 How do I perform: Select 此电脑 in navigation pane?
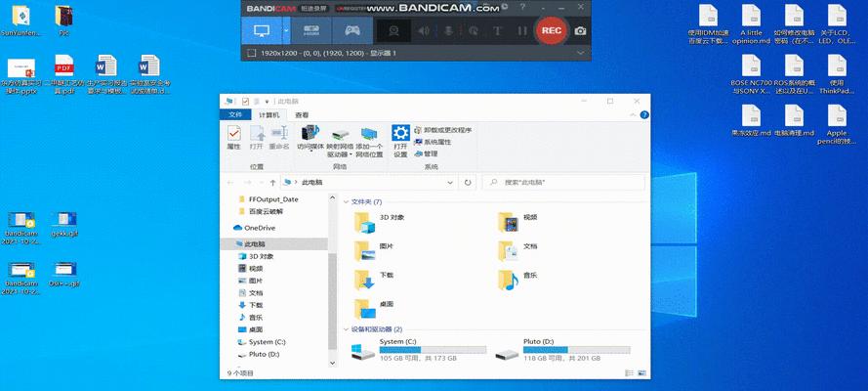pyautogui.click(x=274, y=244)
